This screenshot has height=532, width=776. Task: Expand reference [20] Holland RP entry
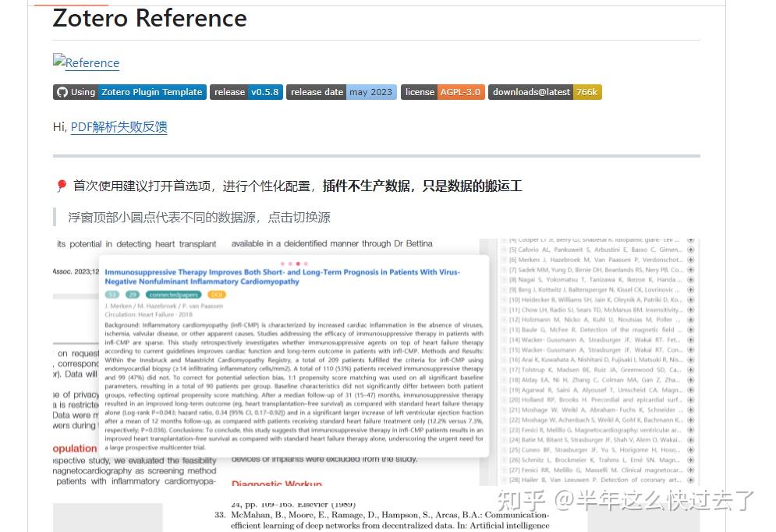[691, 399]
